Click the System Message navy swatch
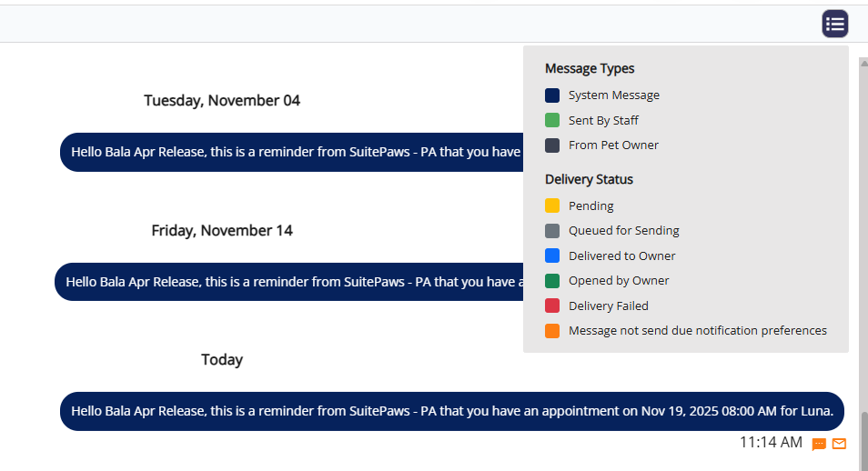The height and width of the screenshot is (471, 868). [x=552, y=95]
